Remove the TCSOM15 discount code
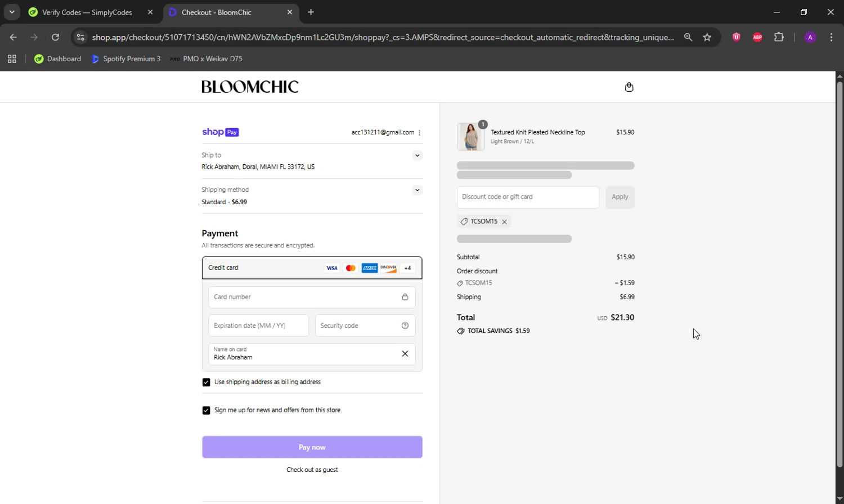Viewport: 844px width, 504px height. [504, 222]
